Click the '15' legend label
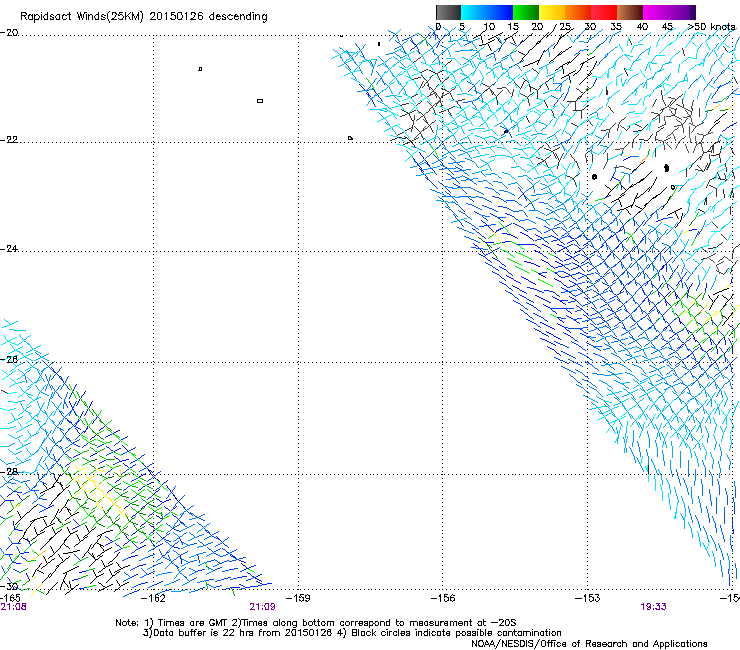The height and width of the screenshot is (650, 740). (513, 27)
